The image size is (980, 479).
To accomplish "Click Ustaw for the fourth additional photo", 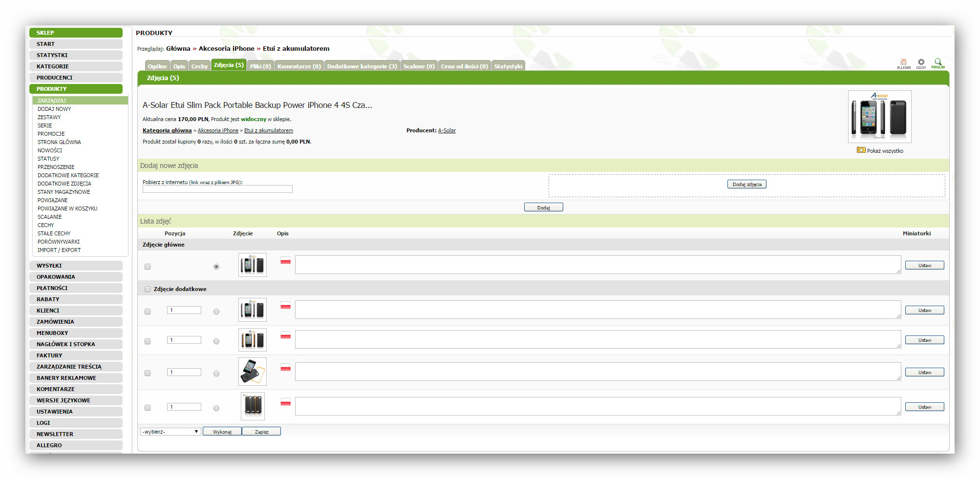I will click(925, 407).
